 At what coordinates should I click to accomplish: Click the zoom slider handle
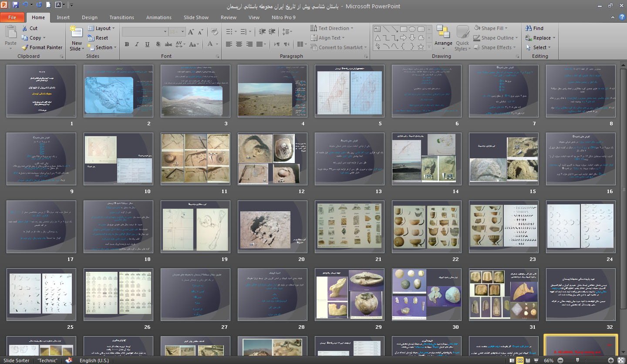coord(578,361)
